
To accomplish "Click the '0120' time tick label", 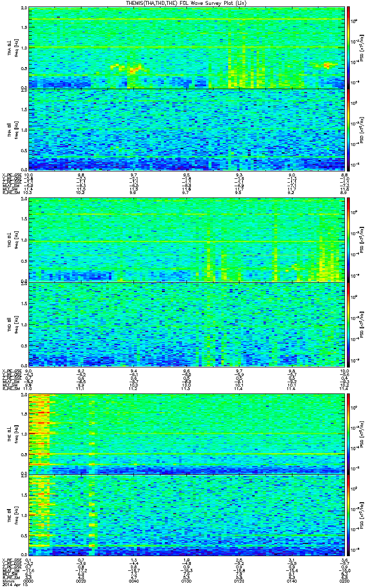I will click(239, 581).
